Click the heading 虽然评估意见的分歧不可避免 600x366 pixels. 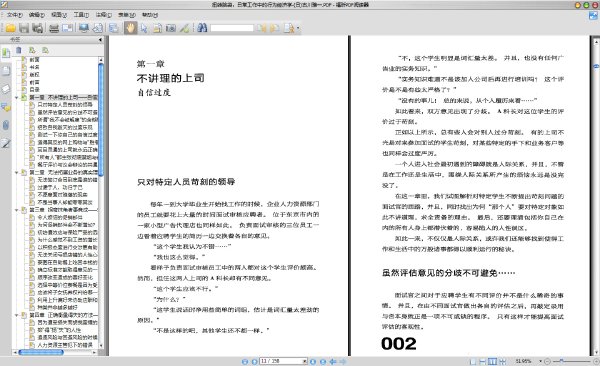tap(448, 273)
